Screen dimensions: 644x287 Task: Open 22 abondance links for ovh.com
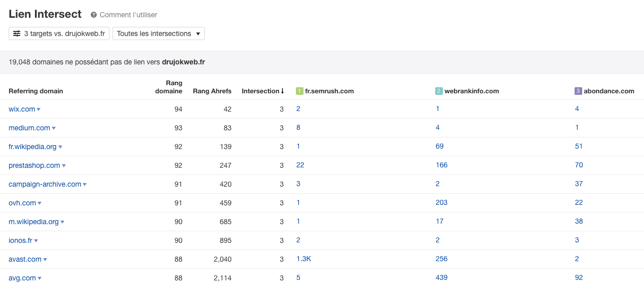click(579, 202)
